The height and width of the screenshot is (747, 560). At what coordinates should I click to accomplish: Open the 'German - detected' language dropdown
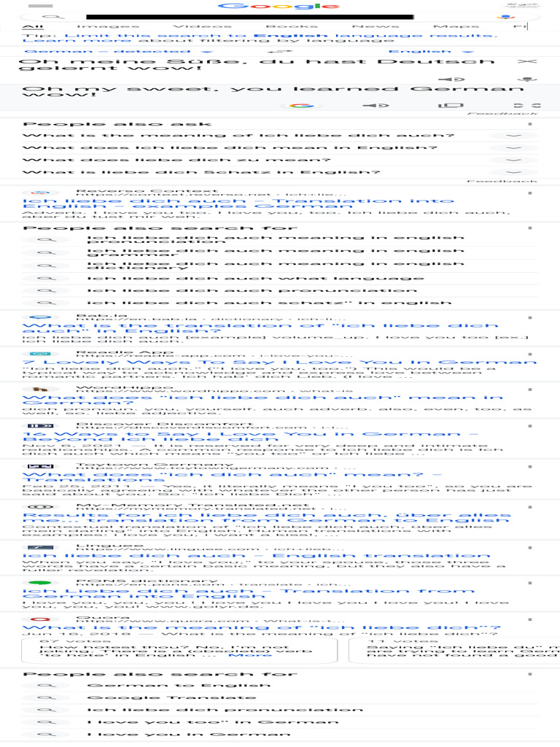point(118,52)
